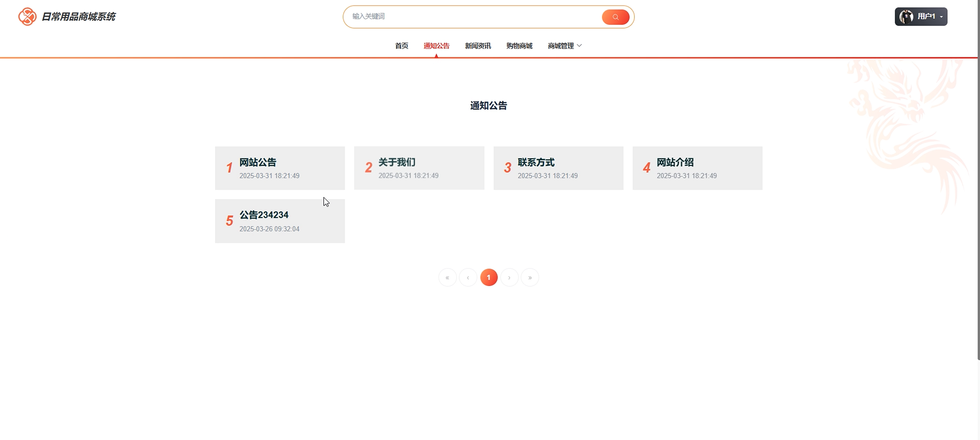This screenshot has height=440, width=980.
Task: Open the 网站介绍 announcement card
Action: pyautogui.click(x=697, y=168)
